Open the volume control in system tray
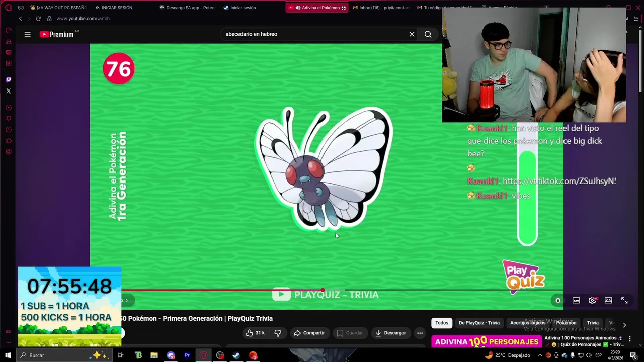The image size is (644, 362). [x=588, y=355]
